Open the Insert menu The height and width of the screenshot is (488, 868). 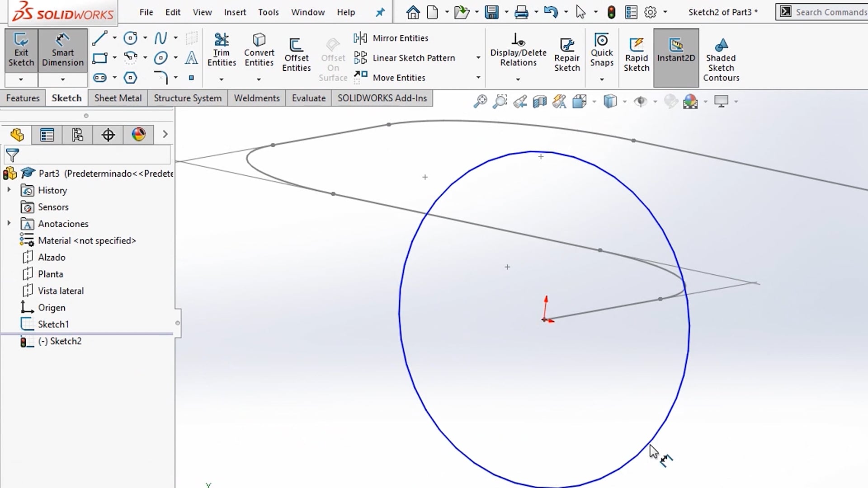click(235, 12)
